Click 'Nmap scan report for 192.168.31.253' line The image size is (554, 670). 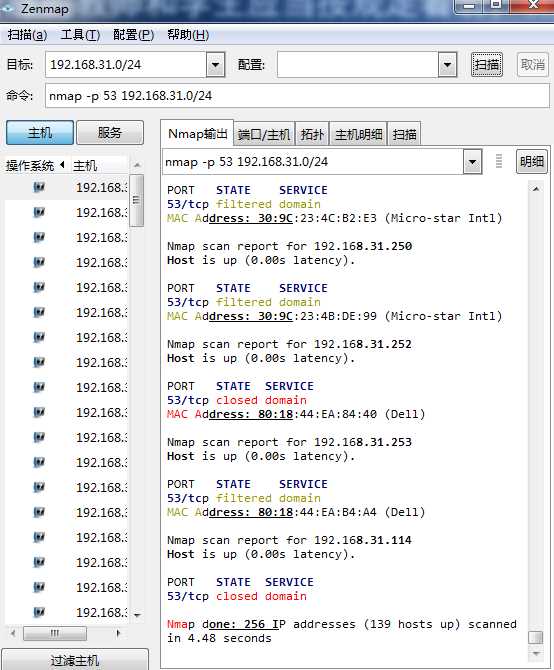click(x=289, y=442)
